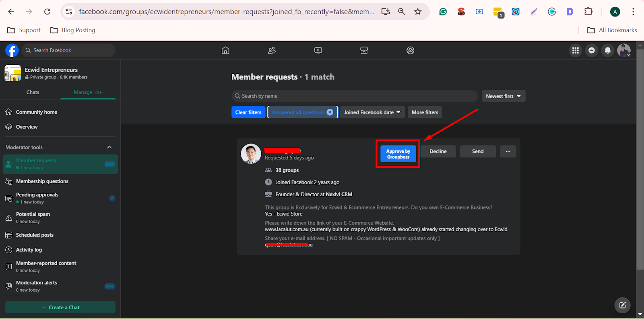The height and width of the screenshot is (319, 644).
Task: Click the Search Facebook field
Action: click(68, 50)
